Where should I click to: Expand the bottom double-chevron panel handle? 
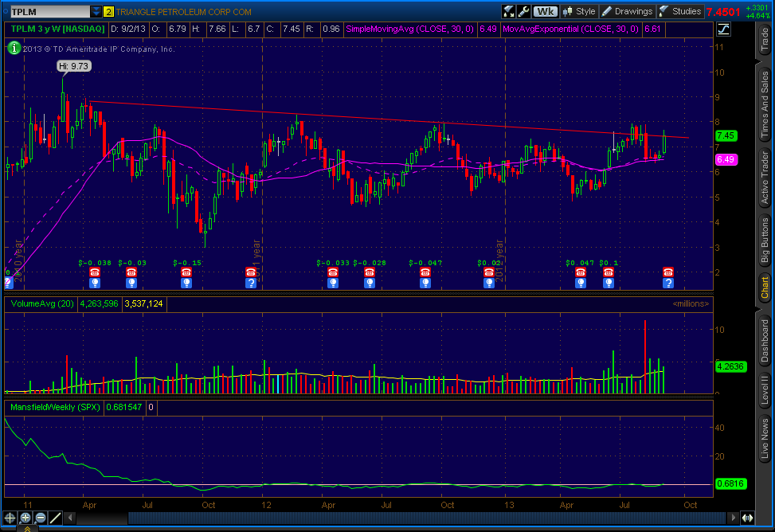[26, 528]
